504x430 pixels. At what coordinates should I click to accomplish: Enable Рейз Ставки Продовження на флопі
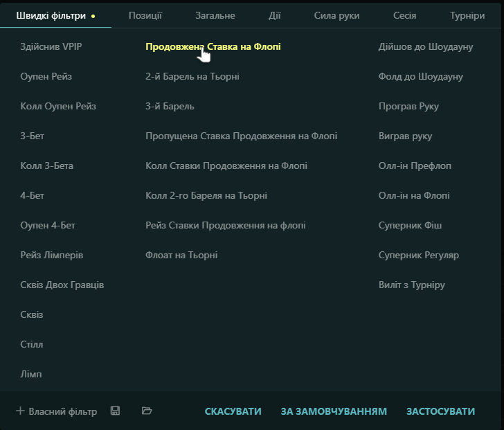click(x=226, y=225)
